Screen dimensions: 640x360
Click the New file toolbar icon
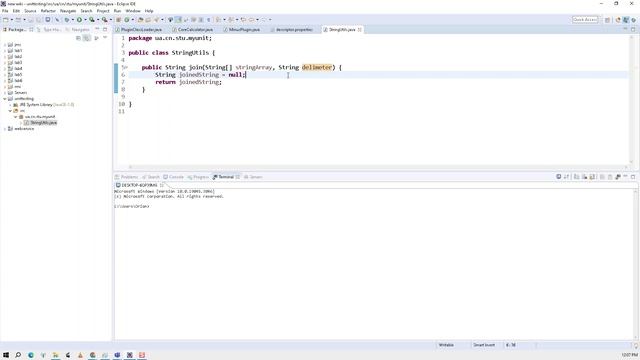coord(5,20)
